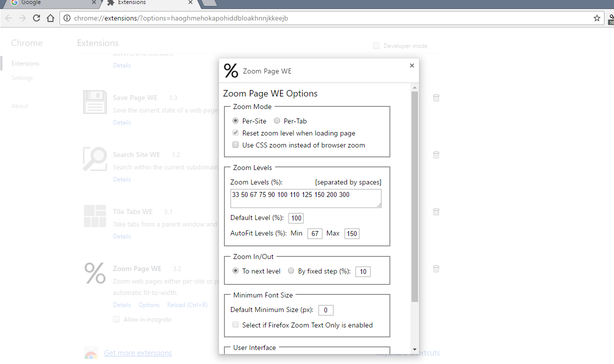Remove Save Page WE via trash icon

pos(436,98)
